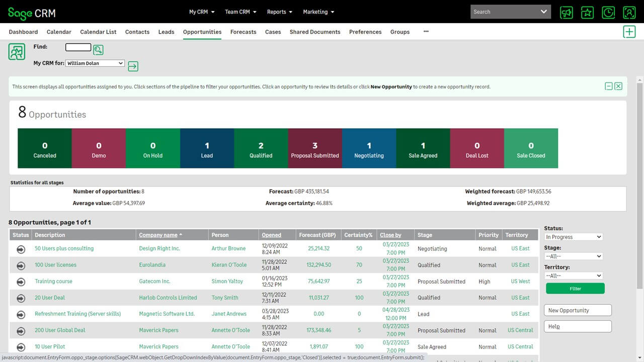Switch to the Preferences tab

[x=365, y=32]
